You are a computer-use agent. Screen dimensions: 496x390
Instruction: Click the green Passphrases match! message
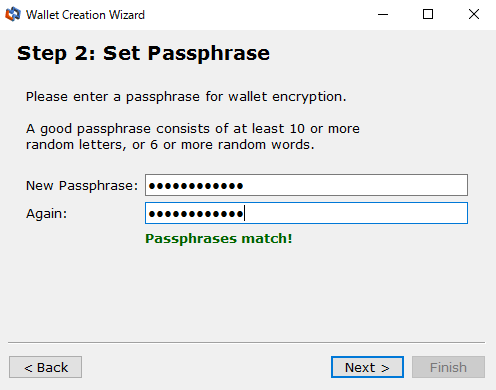coord(219,239)
